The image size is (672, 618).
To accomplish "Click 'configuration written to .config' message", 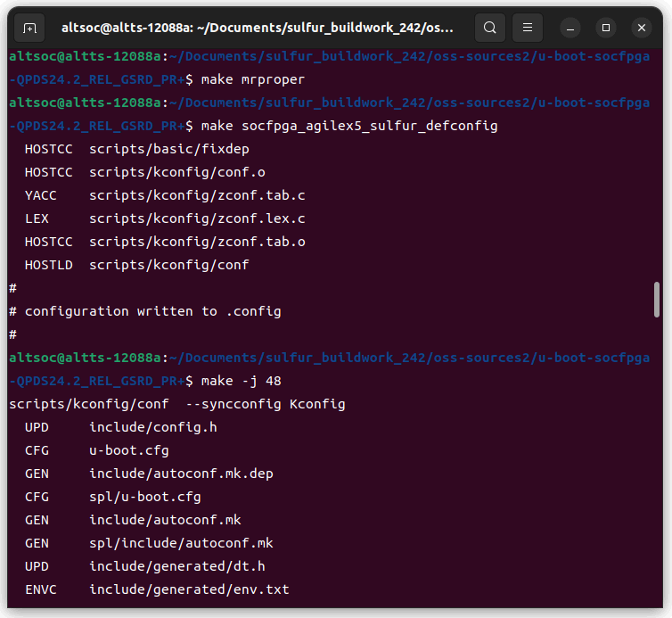I will (x=152, y=311).
